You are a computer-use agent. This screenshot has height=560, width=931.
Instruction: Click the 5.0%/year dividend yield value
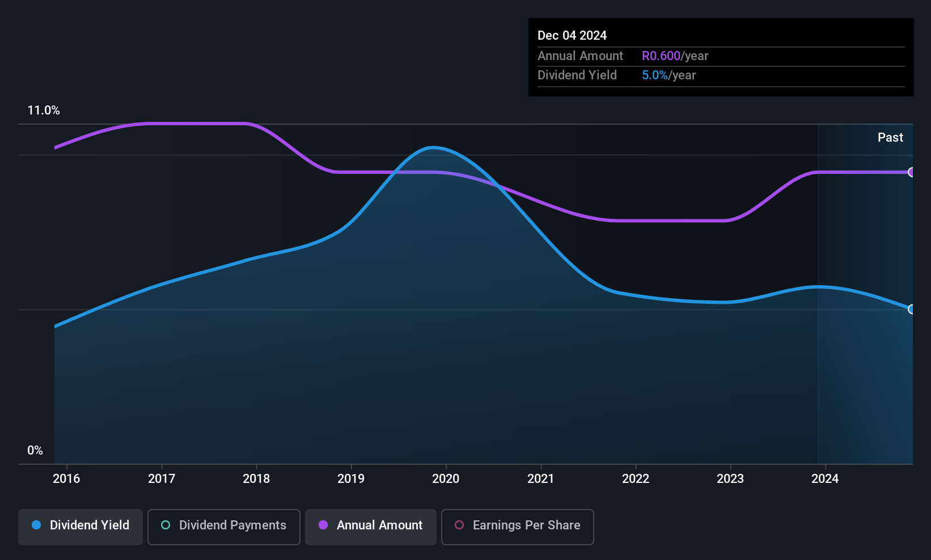point(668,75)
